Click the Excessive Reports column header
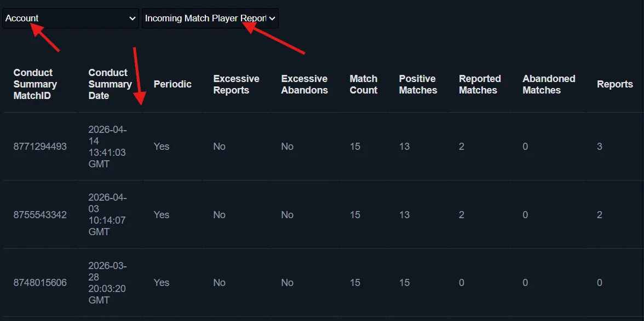 [237, 84]
